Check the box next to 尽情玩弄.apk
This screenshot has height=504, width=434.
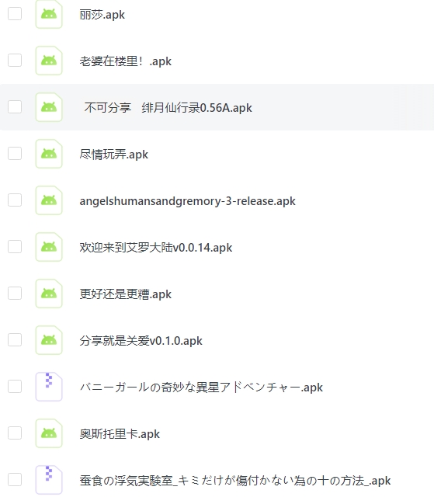pos(15,154)
